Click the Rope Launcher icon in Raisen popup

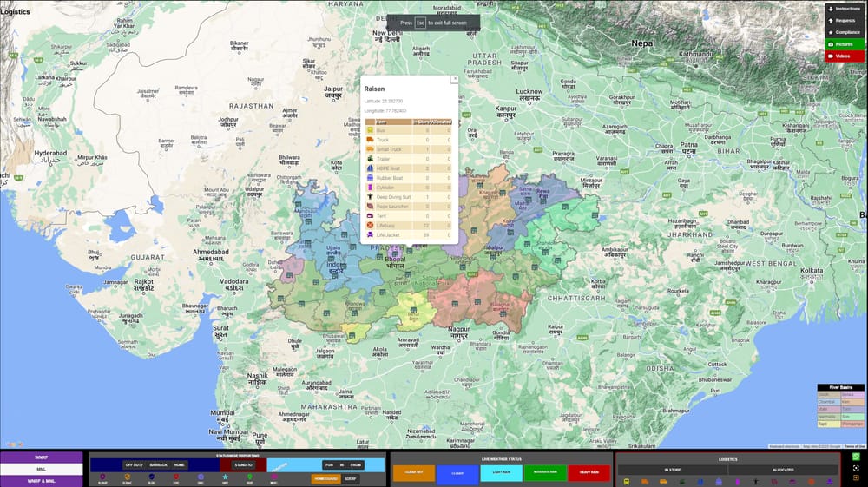(x=370, y=207)
